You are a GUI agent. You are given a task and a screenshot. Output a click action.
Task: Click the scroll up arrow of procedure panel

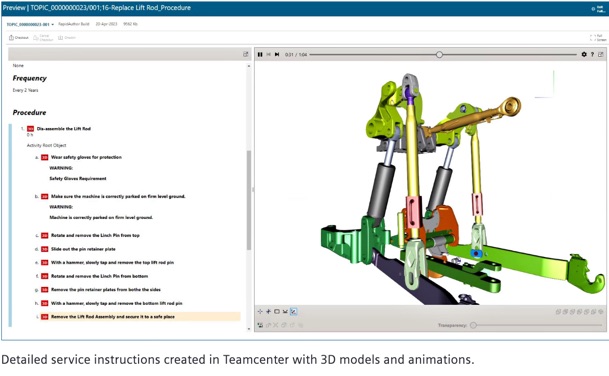[x=249, y=66]
